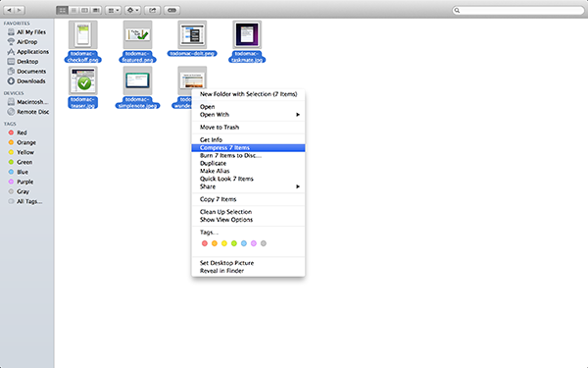
Task: Select the todomac-doit.png file thumbnail
Action: point(192,34)
